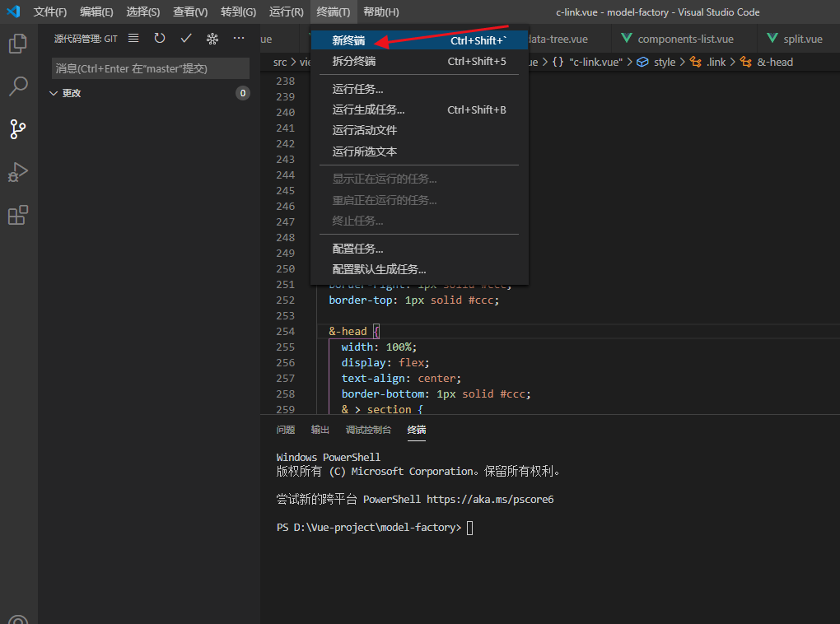Click 运行任务... in the menu
Screen dimensions: 840x624
click(x=357, y=89)
